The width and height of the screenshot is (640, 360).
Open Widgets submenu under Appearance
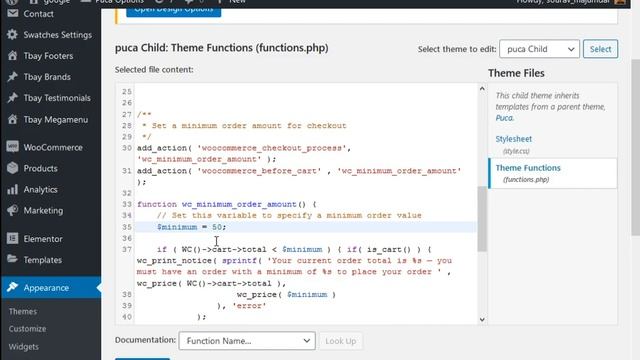pos(24,347)
